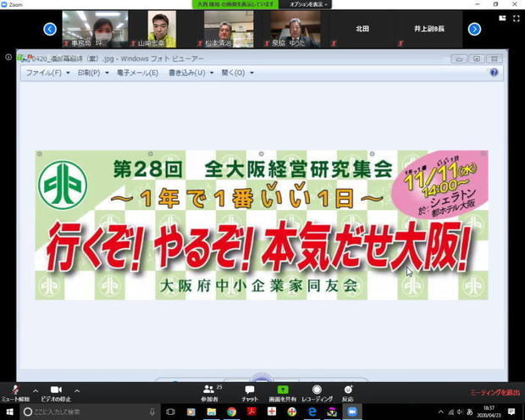The image size is (525, 420).
Task: Open File Explorer from taskbar
Action: [x=212, y=412]
